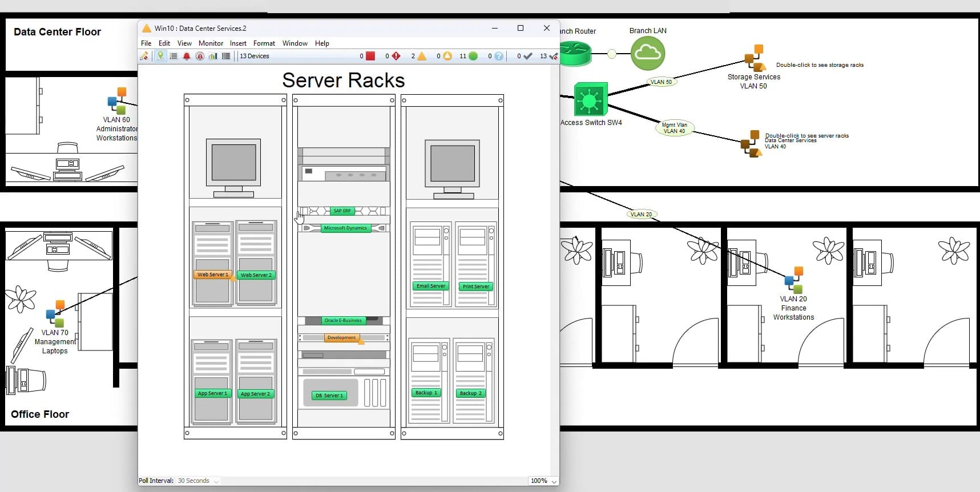The height and width of the screenshot is (492, 980).
Task: Open the Help menu
Action: click(322, 43)
